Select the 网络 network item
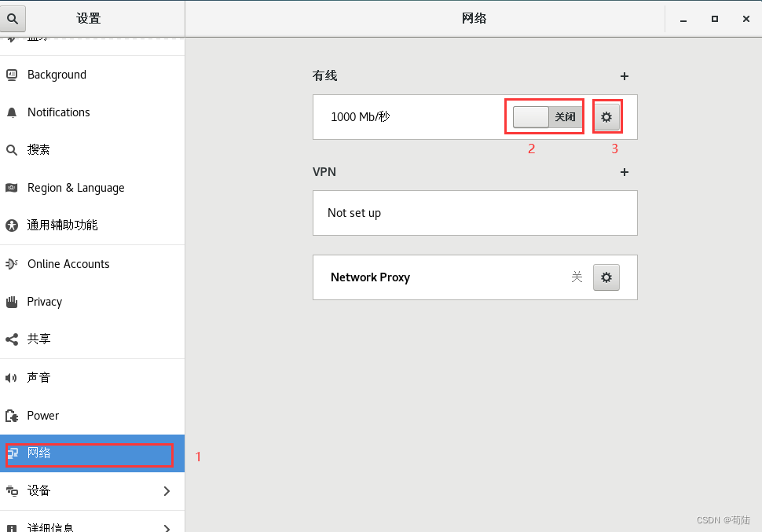The image size is (762, 532). point(93,453)
